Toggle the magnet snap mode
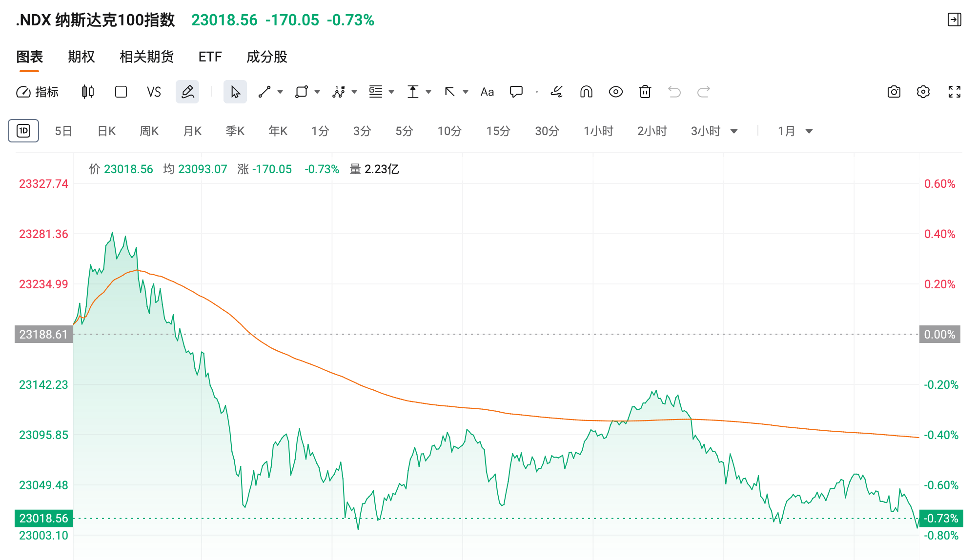Screen dimensions: 977x560 point(586,92)
